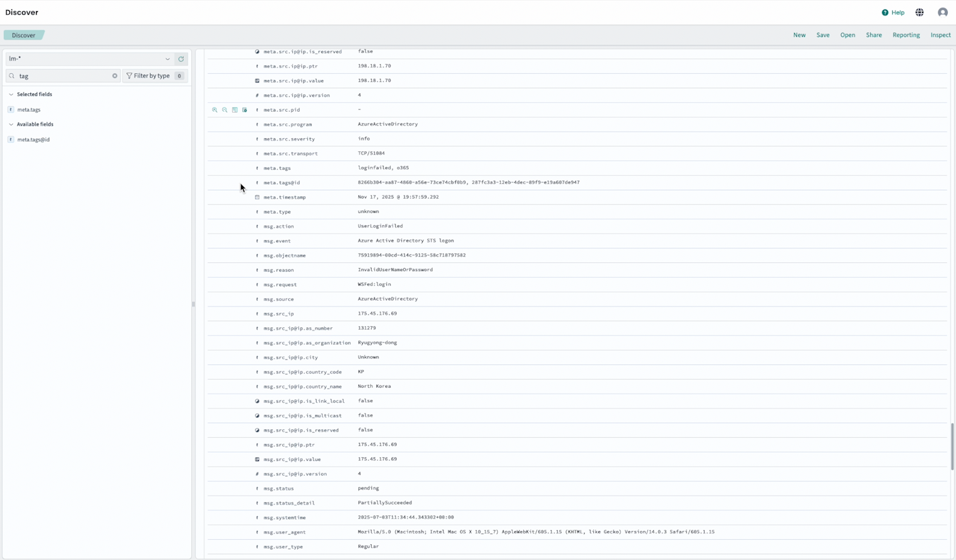Click the document table vertical scrollbar
Image resolution: width=956 pixels, height=560 pixels.
[952, 446]
